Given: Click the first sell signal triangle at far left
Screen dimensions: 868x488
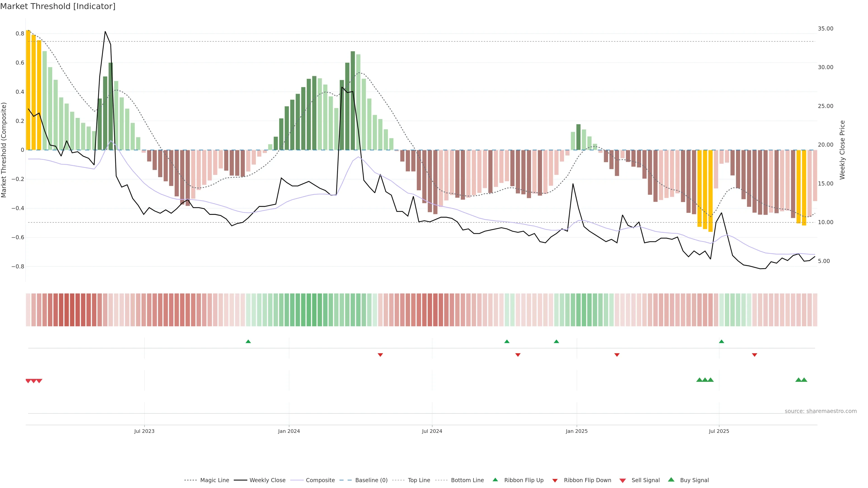Looking at the screenshot, I should pos(28,381).
